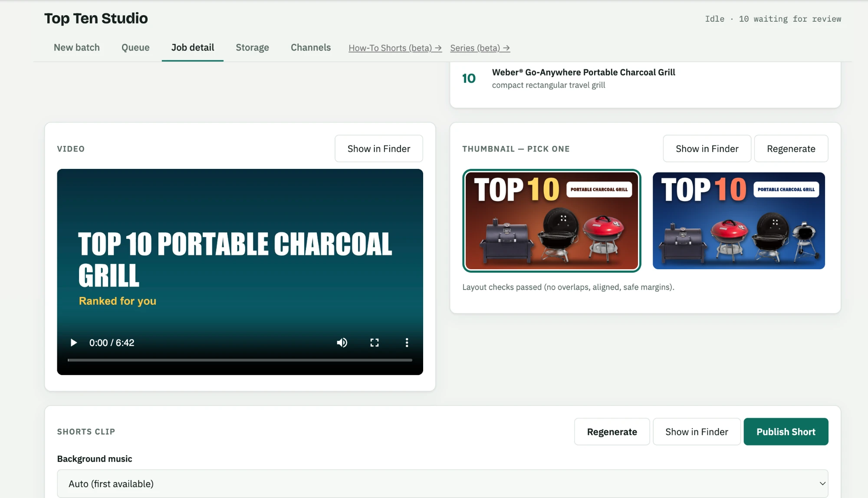Open the Background music dropdown

coord(443,484)
